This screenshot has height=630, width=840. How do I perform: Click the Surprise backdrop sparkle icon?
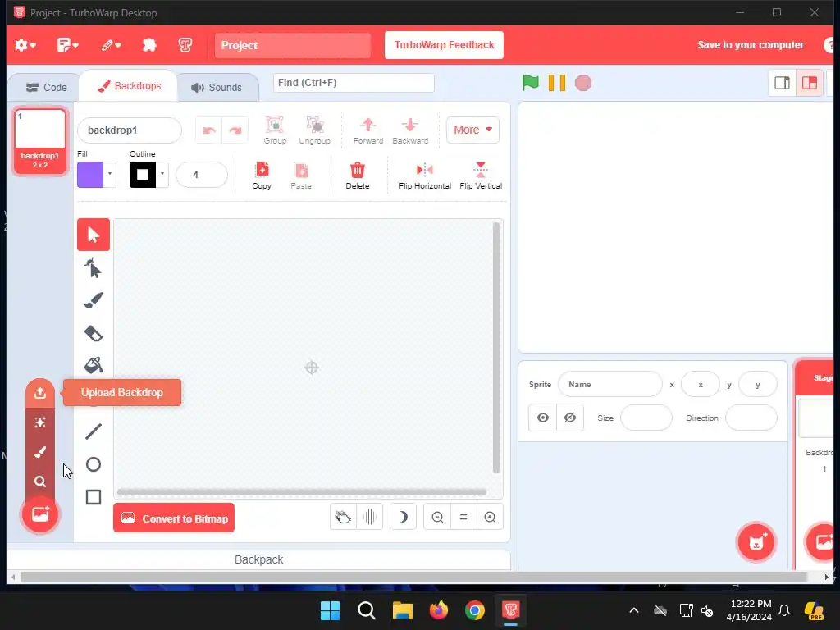[x=40, y=422]
